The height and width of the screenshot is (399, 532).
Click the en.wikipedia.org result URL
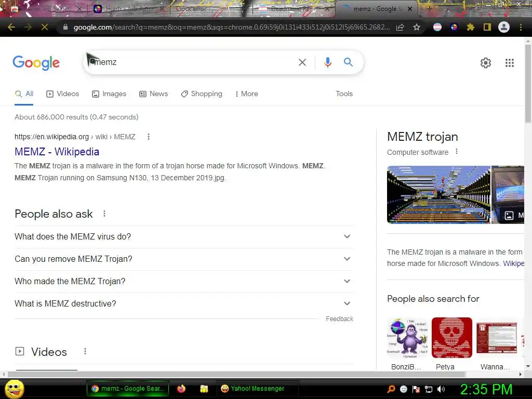tap(75, 137)
